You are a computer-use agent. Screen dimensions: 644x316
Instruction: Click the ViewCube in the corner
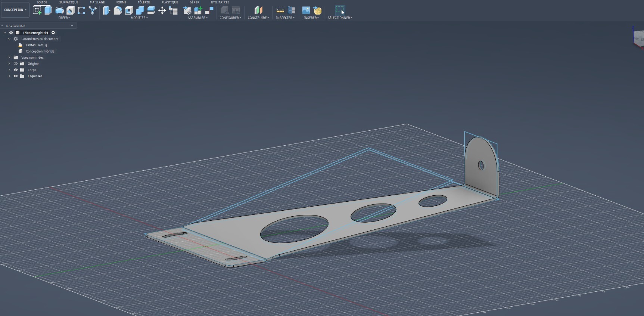pos(638,36)
